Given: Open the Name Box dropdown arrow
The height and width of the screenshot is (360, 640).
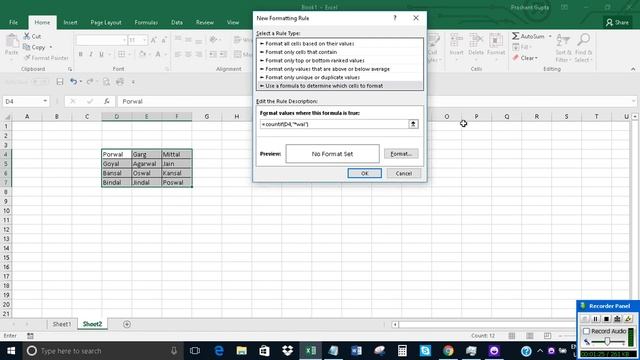Looking at the screenshot, I should click(x=45, y=101).
